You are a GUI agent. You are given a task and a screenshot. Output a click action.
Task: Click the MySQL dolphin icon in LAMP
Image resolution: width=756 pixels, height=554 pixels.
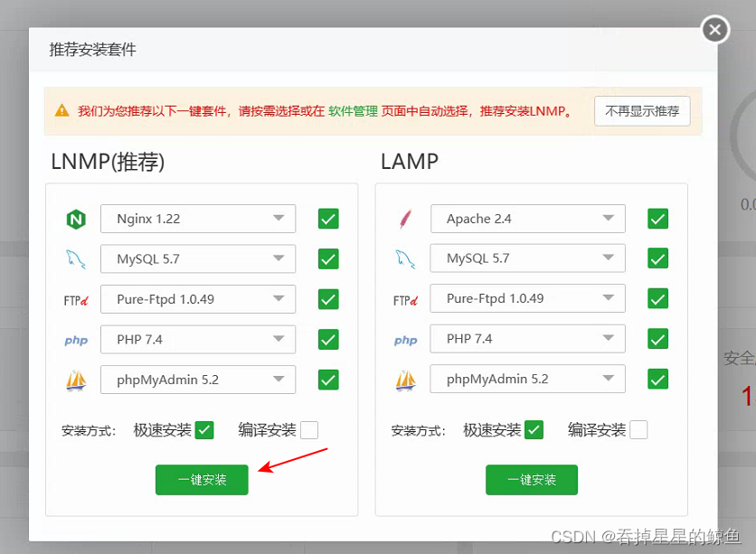tap(405, 258)
